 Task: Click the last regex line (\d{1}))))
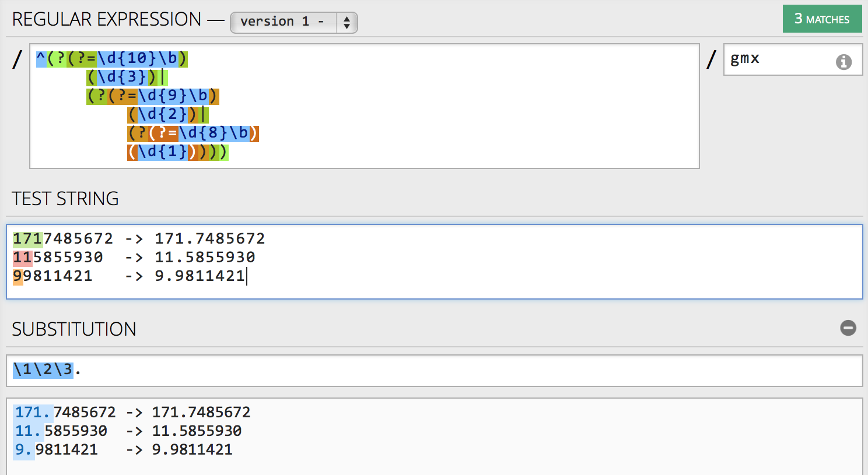pos(177,152)
